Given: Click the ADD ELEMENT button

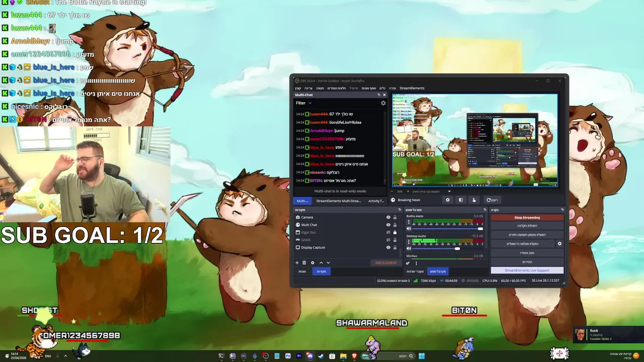Looking at the screenshot, I should pos(386,263).
